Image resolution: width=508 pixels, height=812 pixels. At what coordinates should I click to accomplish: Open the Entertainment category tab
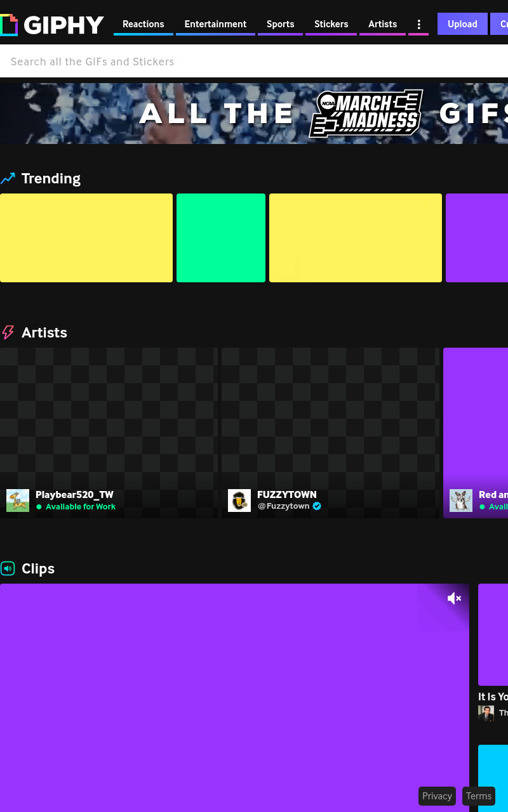[215, 24]
